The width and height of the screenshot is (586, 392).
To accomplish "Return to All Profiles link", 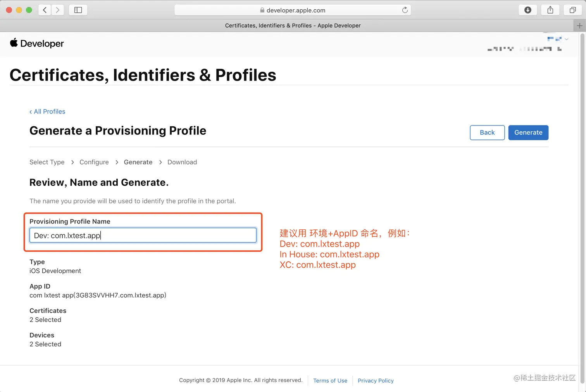I will pos(47,112).
